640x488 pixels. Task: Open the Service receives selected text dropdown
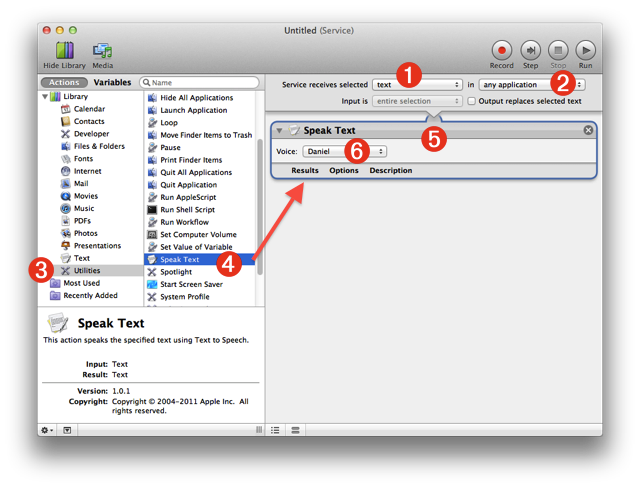tap(417, 85)
